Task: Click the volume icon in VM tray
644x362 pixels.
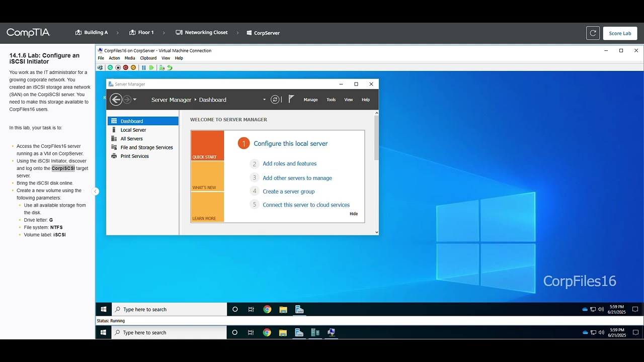Action: tap(601, 309)
